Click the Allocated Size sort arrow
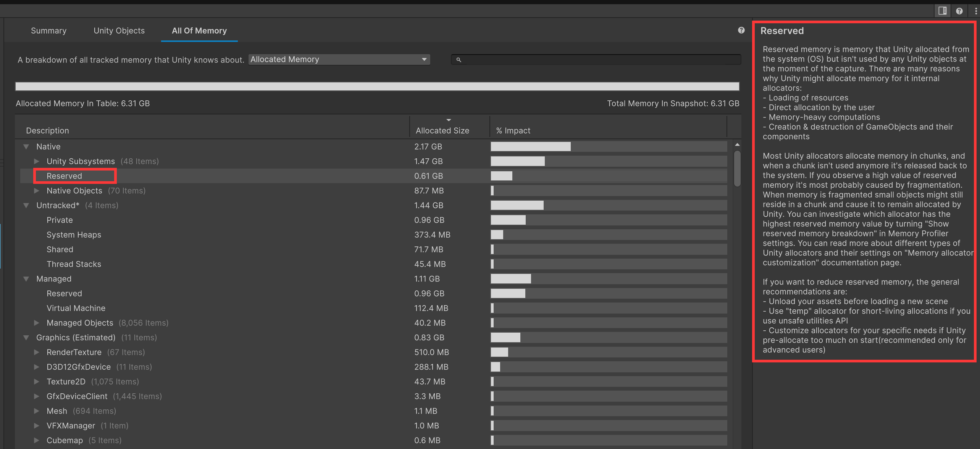980x449 pixels. coord(449,120)
